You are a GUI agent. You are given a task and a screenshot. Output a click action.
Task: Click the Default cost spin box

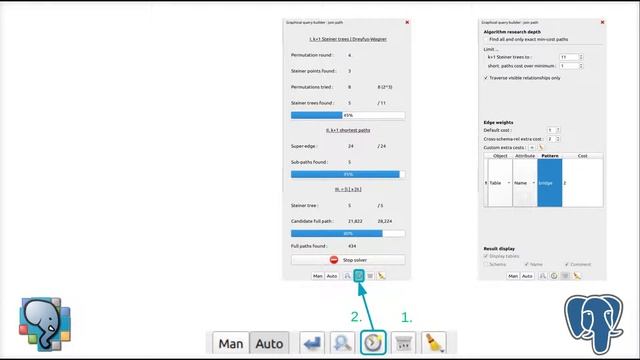(553, 130)
